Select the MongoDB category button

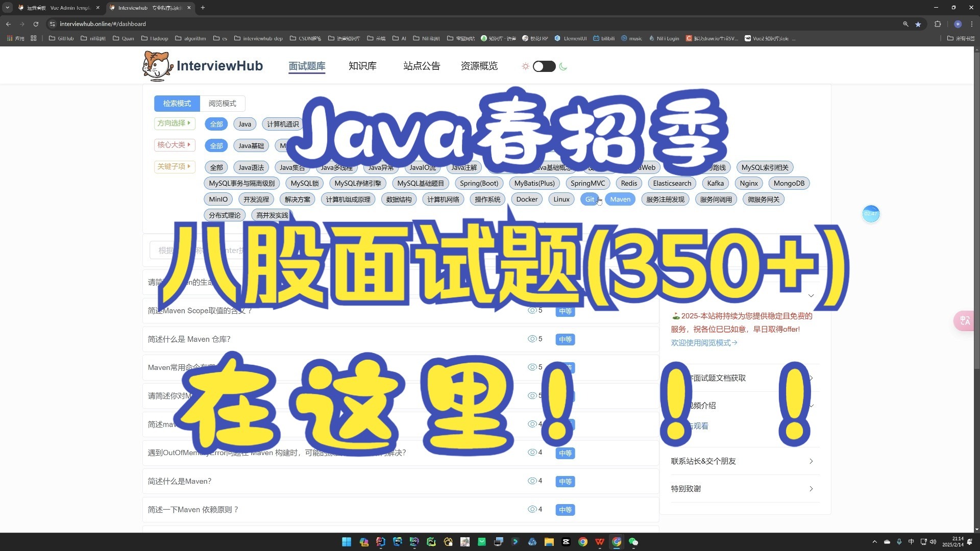point(789,183)
